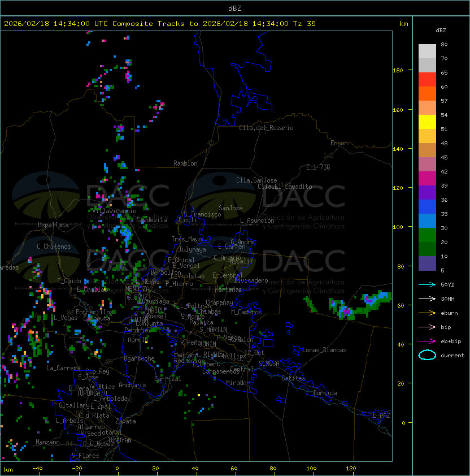Click the TUPUNGATO label
Viewport: 470px width, 476px height.
click(92, 393)
